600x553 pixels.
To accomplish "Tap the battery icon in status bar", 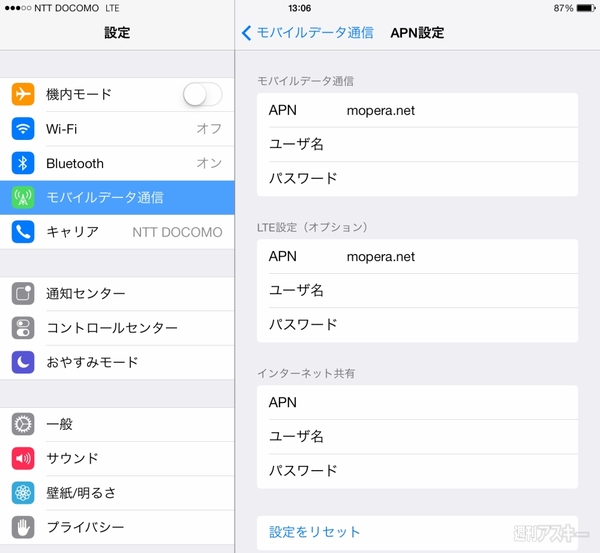I will [586, 8].
